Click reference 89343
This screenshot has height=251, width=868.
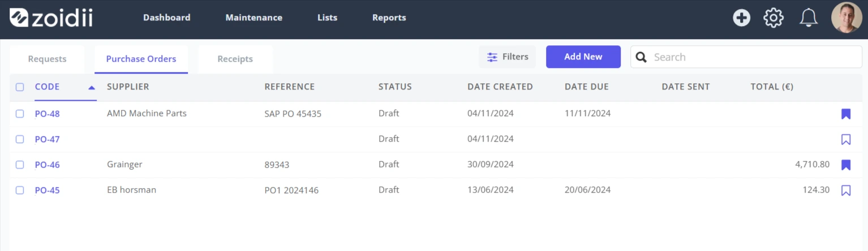point(277,165)
